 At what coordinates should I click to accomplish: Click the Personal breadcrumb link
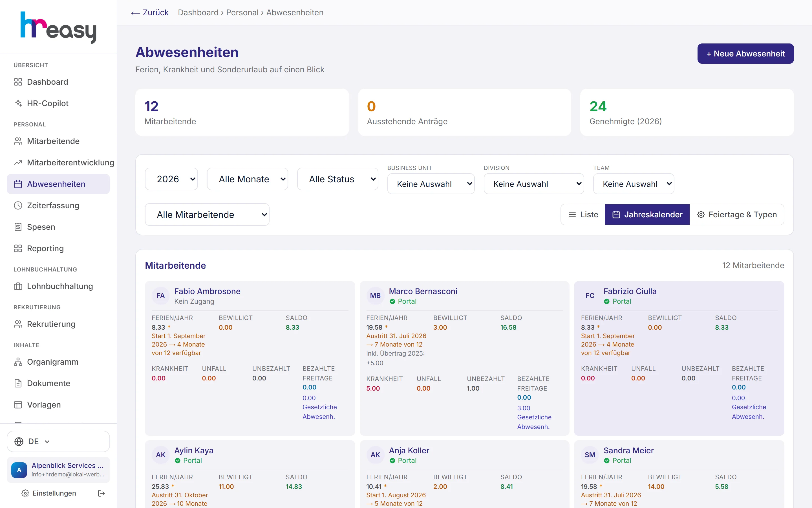tap(242, 12)
